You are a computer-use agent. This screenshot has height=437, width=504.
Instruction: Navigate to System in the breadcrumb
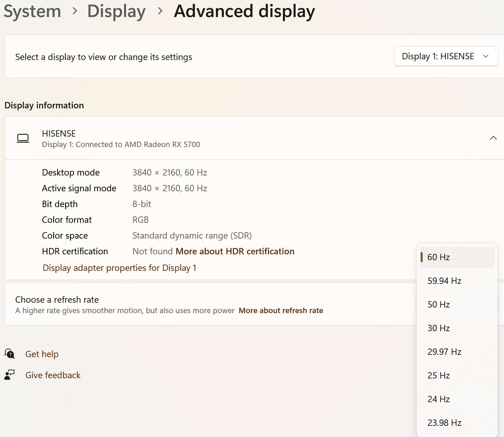click(33, 11)
